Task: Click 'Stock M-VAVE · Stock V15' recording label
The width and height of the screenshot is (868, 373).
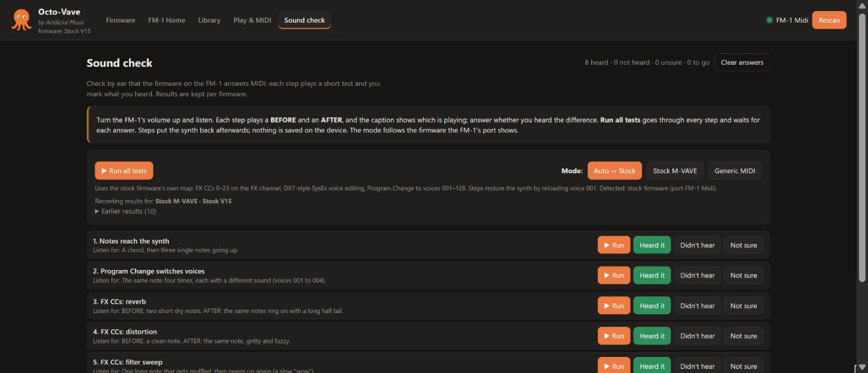Action: (x=193, y=201)
